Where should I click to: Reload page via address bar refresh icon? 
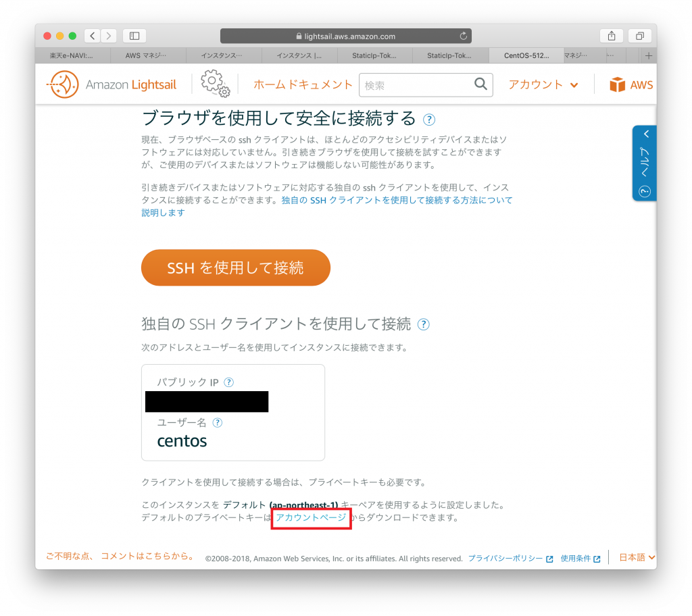[464, 36]
